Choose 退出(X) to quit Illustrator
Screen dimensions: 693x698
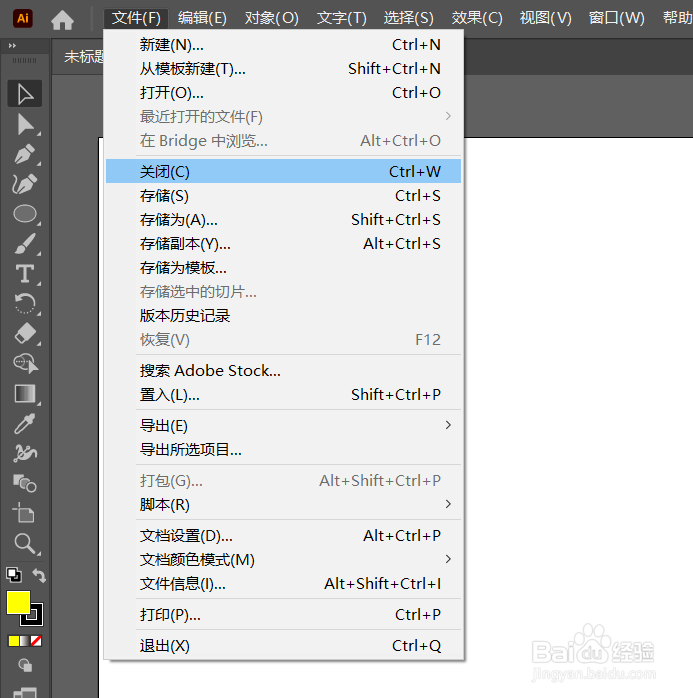pos(283,645)
